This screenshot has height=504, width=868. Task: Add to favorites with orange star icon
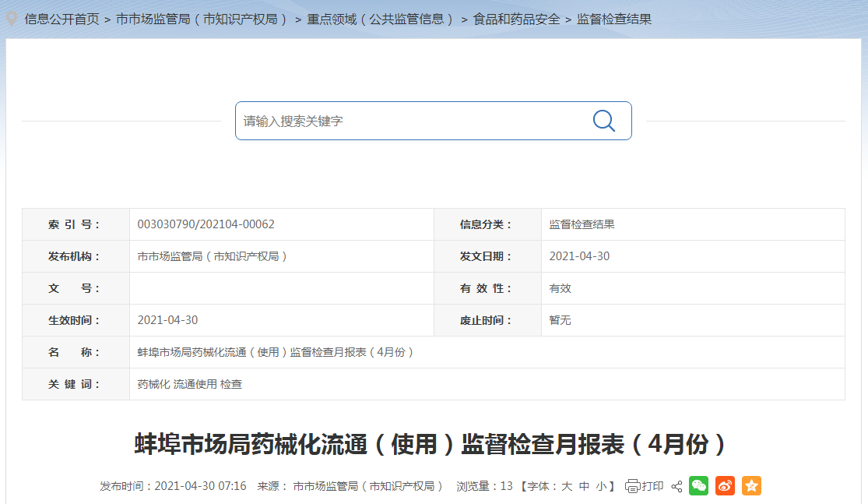coord(752,486)
